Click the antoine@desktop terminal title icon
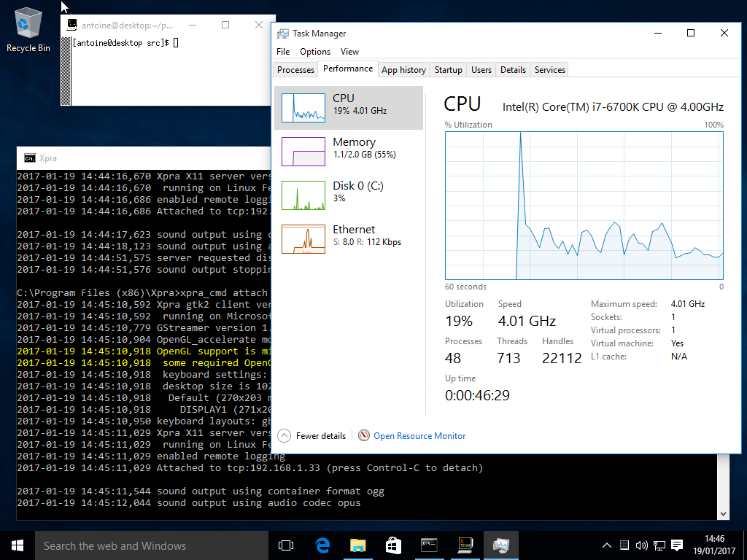The image size is (747, 560). [x=72, y=24]
